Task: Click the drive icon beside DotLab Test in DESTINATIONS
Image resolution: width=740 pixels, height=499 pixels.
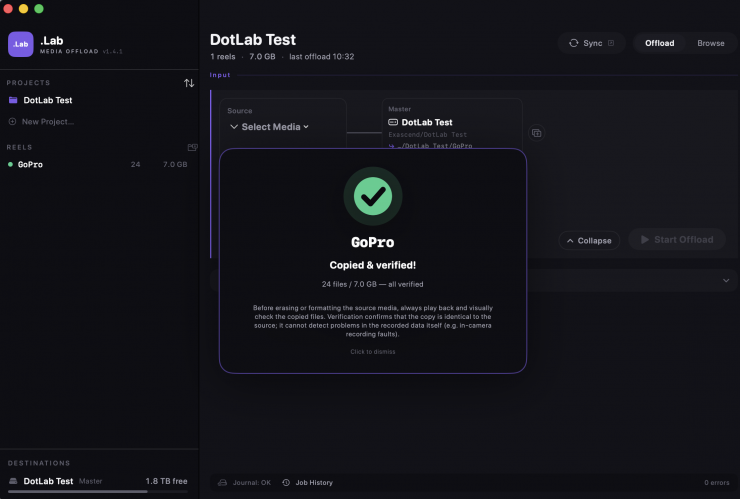Action: (13, 481)
